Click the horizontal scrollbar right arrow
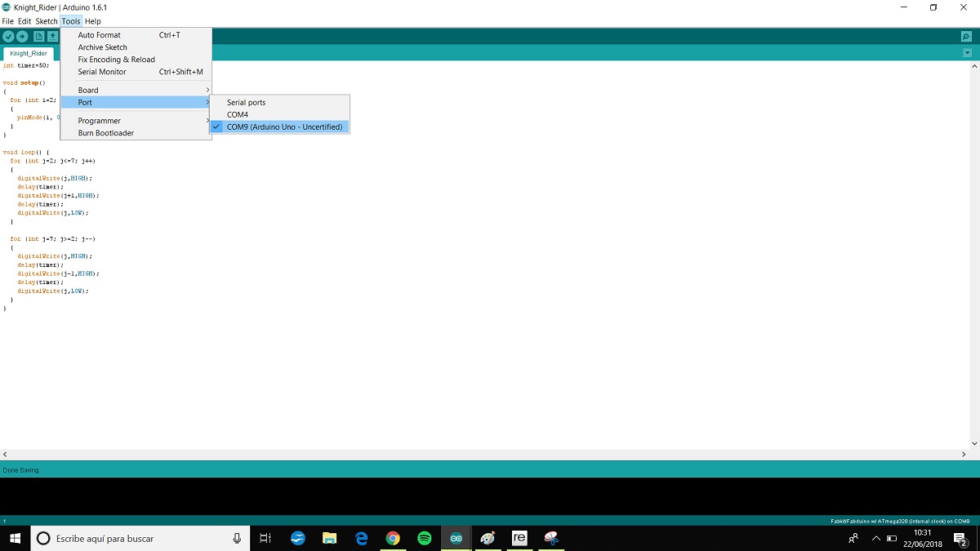This screenshot has height=551, width=980. [965, 454]
